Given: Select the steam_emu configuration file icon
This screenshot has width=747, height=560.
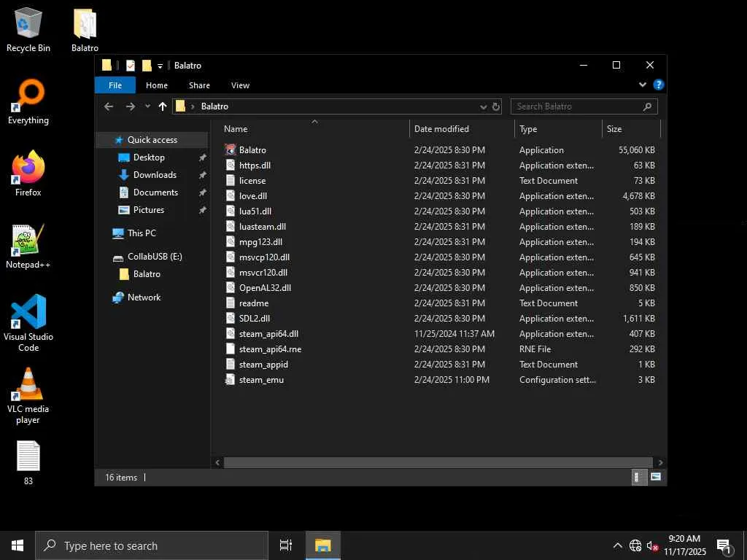Looking at the screenshot, I should (x=231, y=379).
